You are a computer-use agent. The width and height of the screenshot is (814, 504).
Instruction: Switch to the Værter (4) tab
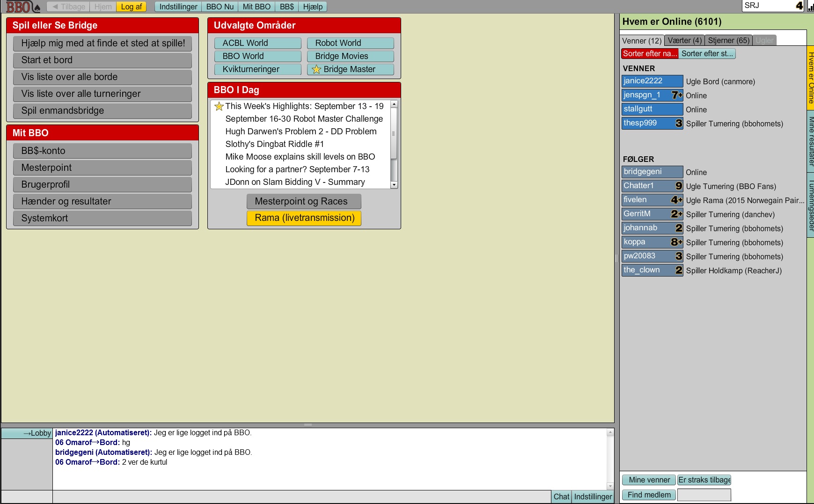click(685, 41)
